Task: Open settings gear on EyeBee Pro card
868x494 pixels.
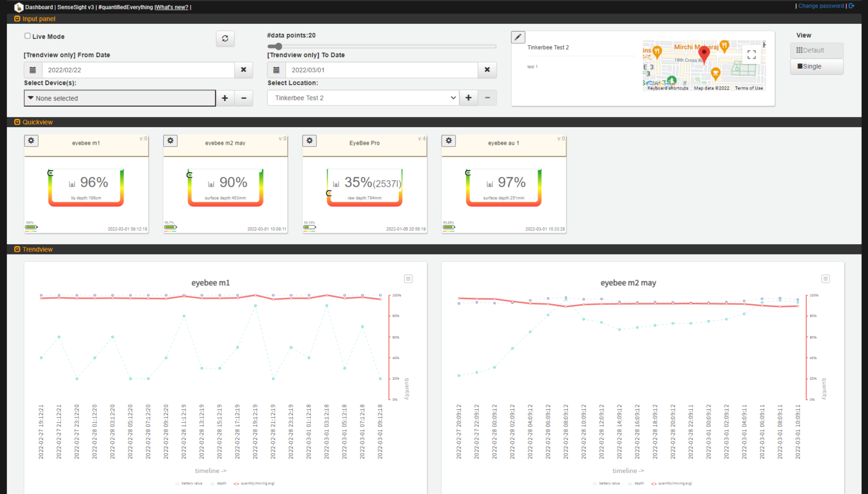Action: click(x=309, y=141)
